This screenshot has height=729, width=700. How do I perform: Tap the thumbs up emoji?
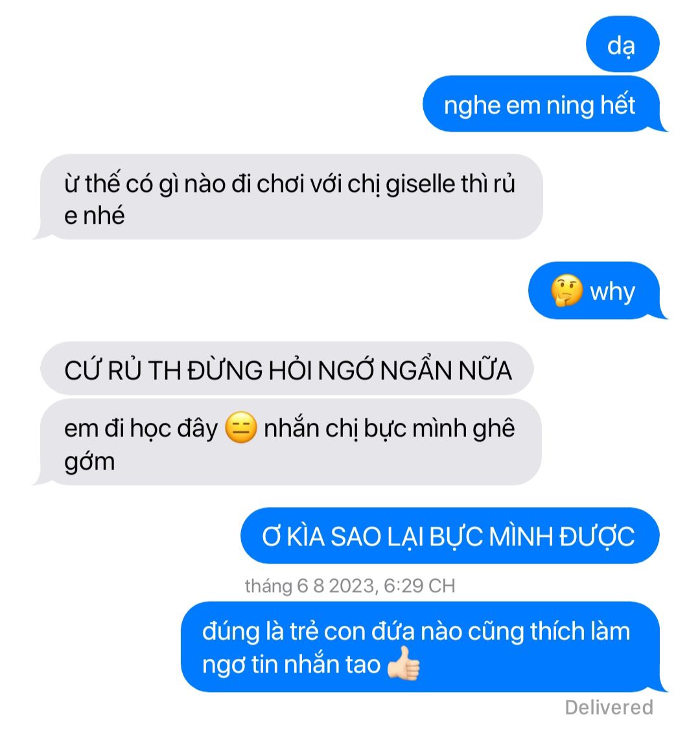click(x=404, y=664)
